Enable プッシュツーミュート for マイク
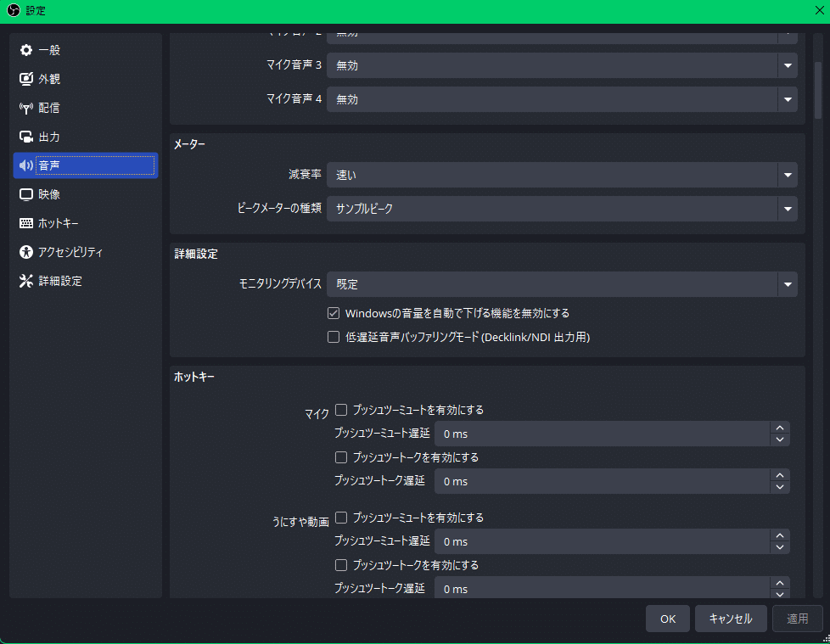The height and width of the screenshot is (644, 830). [341, 410]
